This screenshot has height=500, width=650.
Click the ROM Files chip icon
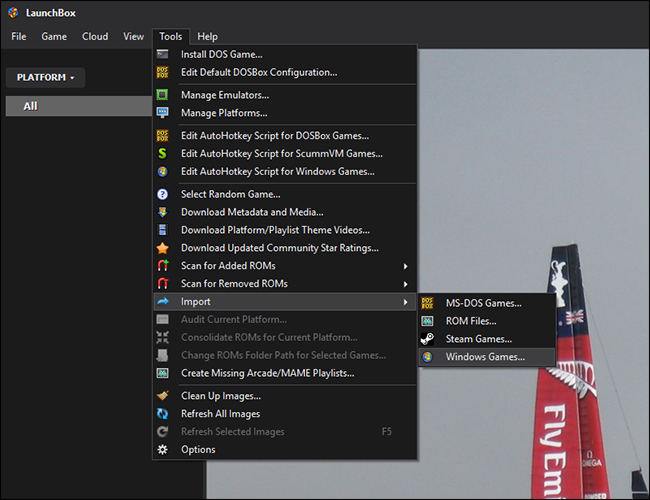pyautogui.click(x=427, y=321)
